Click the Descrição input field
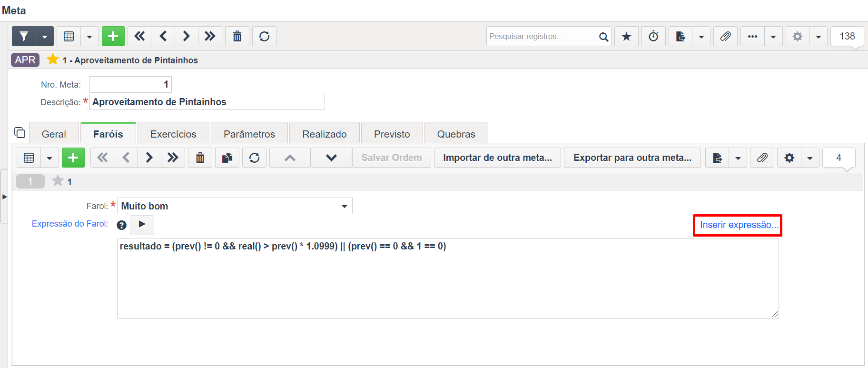868x368 pixels. point(207,102)
